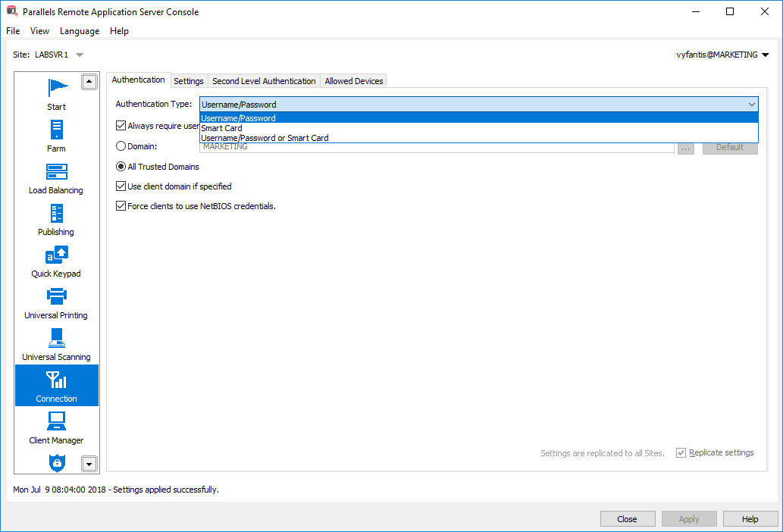The image size is (783, 532).
Task: Switch to Second Level Authentication tab
Action: tap(265, 81)
